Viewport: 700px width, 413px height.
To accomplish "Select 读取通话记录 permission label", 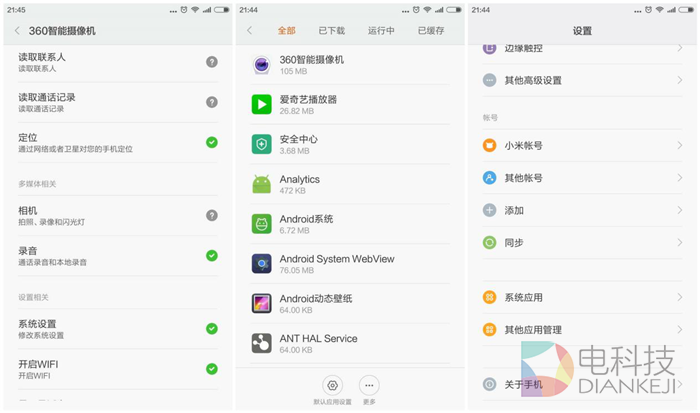I will click(x=47, y=97).
